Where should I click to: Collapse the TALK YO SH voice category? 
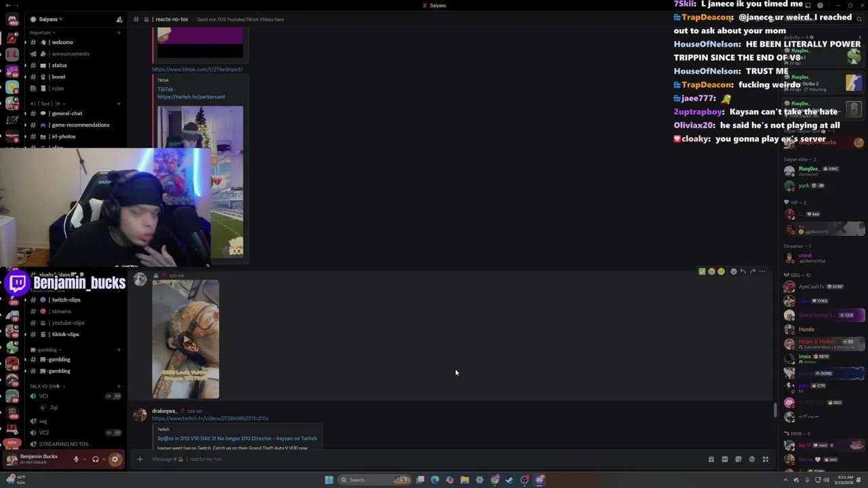[x=47, y=386]
